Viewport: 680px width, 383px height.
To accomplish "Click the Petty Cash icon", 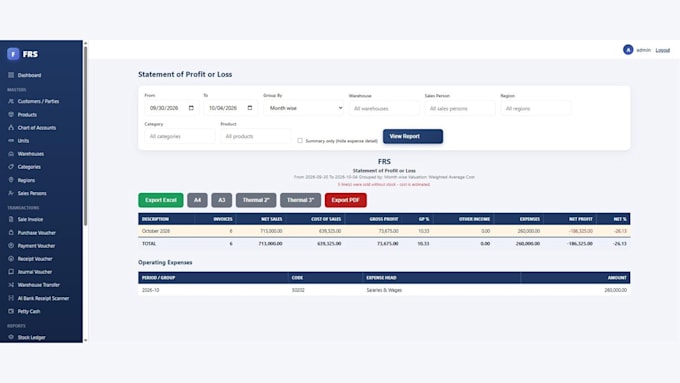I will click(x=11, y=311).
